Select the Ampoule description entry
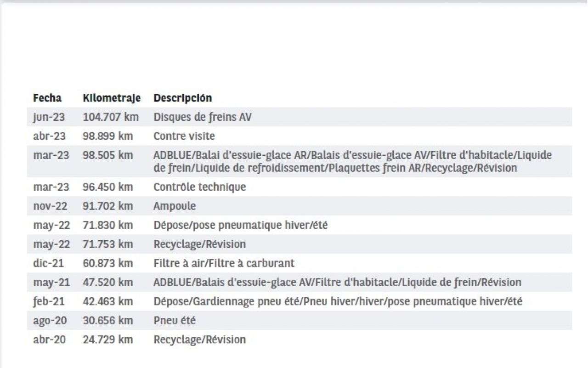This screenshot has height=368, width=588. tap(175, 206)
